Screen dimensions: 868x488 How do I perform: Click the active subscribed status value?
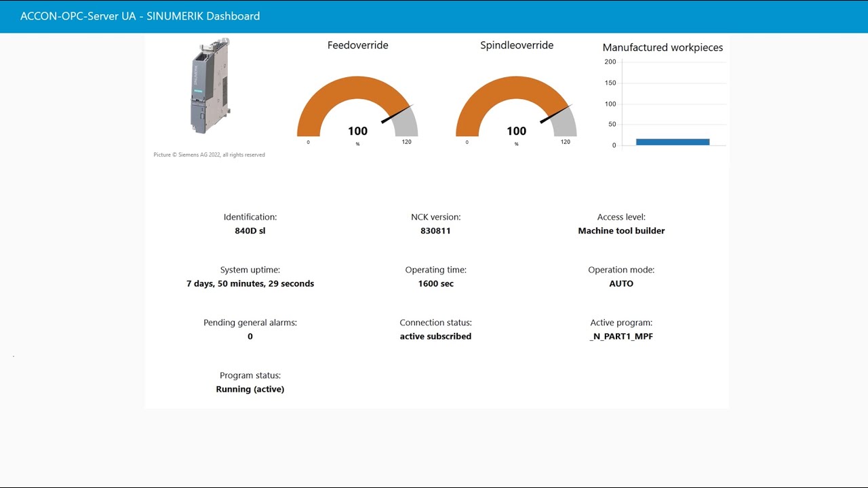point(435,337)
